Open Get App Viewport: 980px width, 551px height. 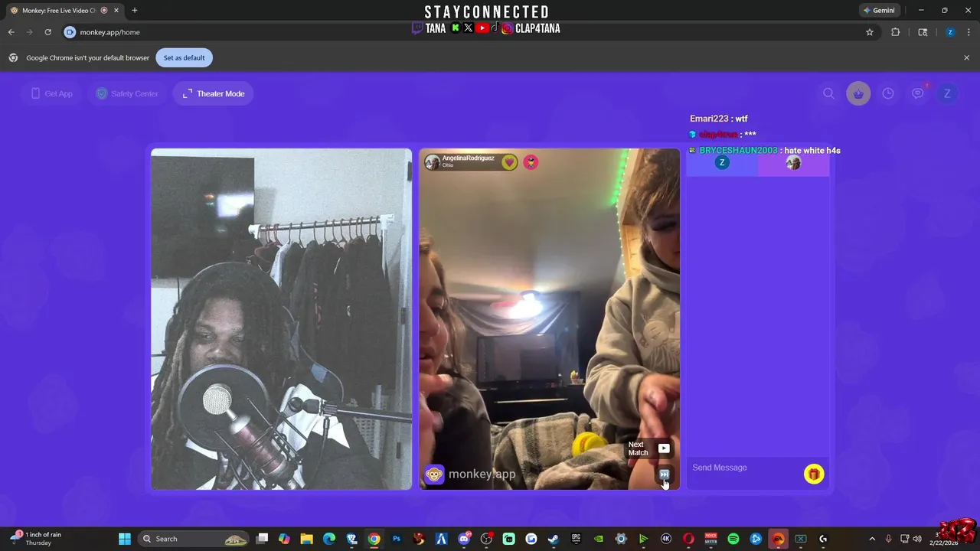(52, 93)
